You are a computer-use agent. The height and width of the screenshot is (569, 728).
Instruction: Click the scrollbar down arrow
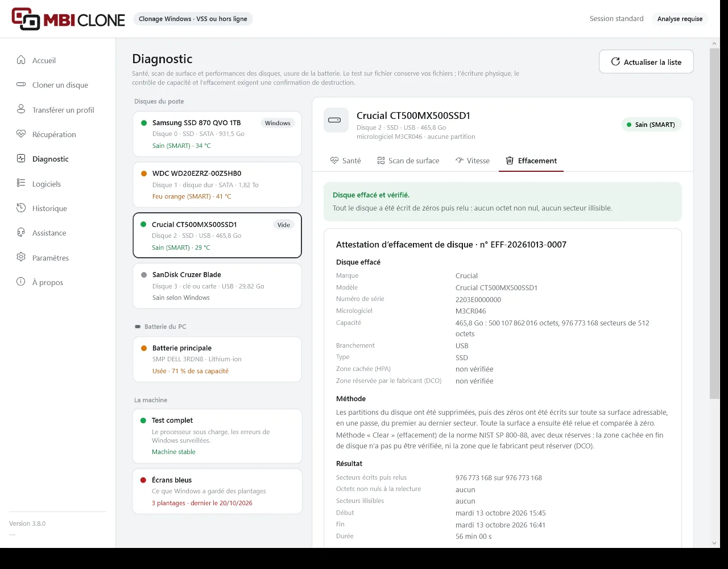714,543
